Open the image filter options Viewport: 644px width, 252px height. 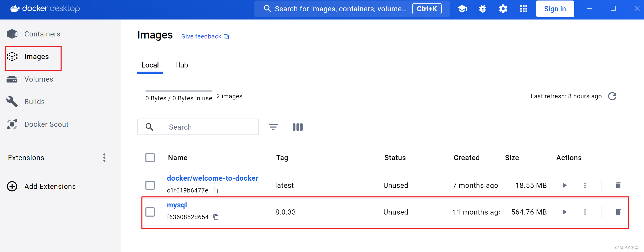[x=273, y=127]
